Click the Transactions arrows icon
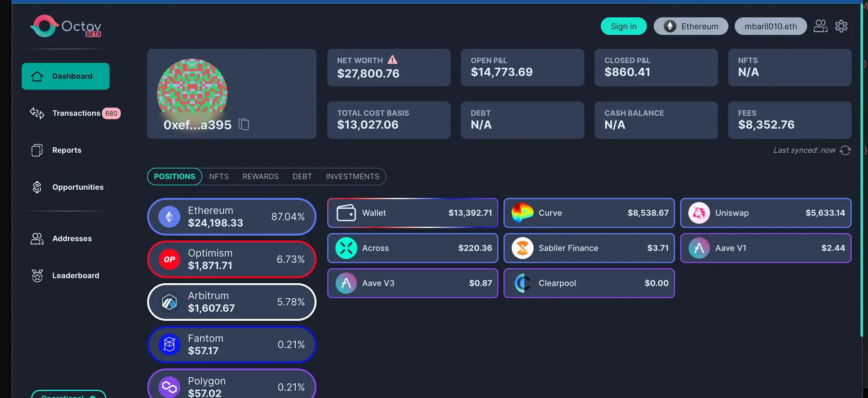 pyautogui.click(x=37, y=113)
